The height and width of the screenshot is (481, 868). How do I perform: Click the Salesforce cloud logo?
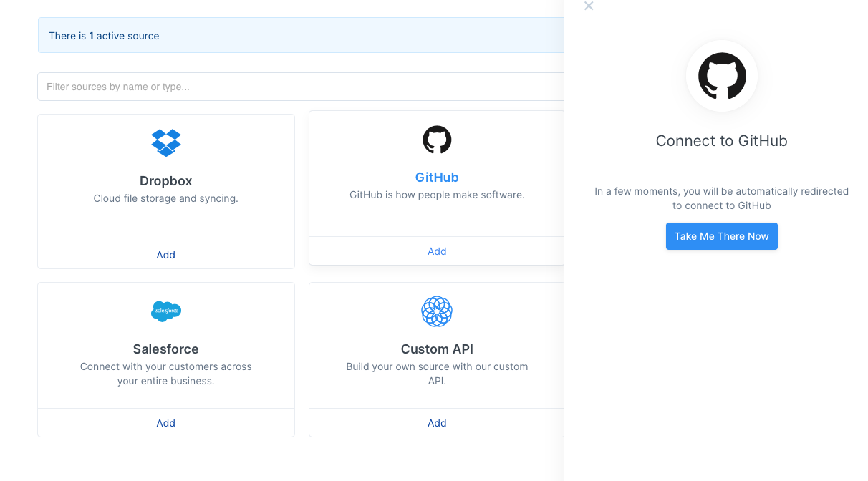(166, 311)
